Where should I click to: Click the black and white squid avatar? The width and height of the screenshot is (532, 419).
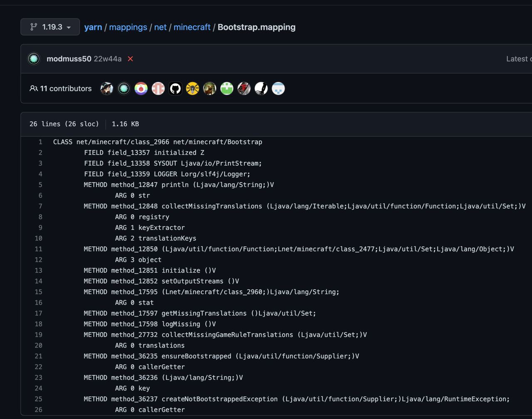click(261, 88)
